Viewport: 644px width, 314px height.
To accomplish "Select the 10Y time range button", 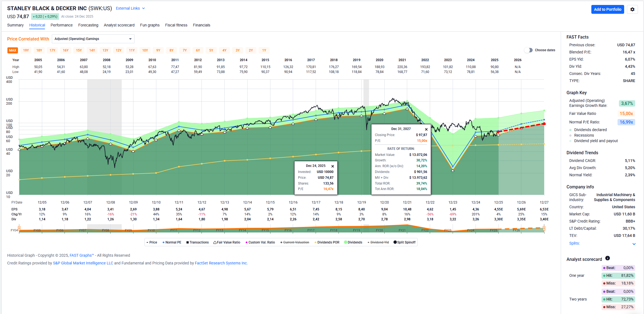I will pyautogui.click(x=145, y=50).
